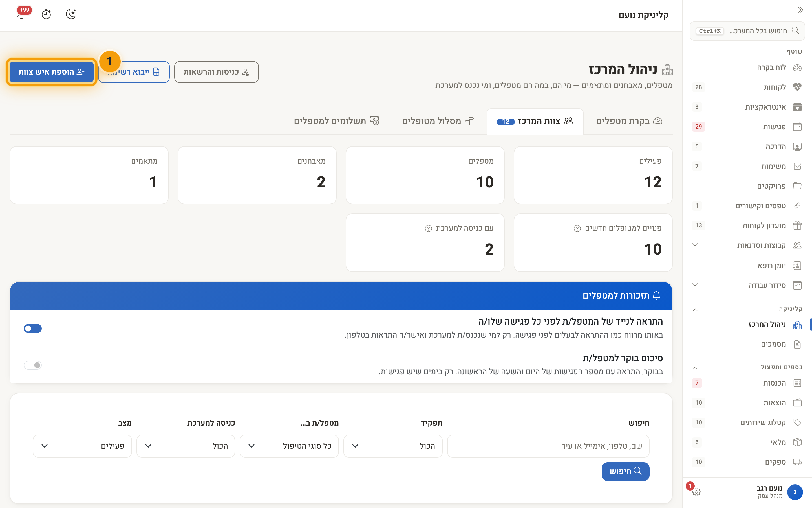Click the מועדון לקוחות gift icon

[x=797, y=225]
